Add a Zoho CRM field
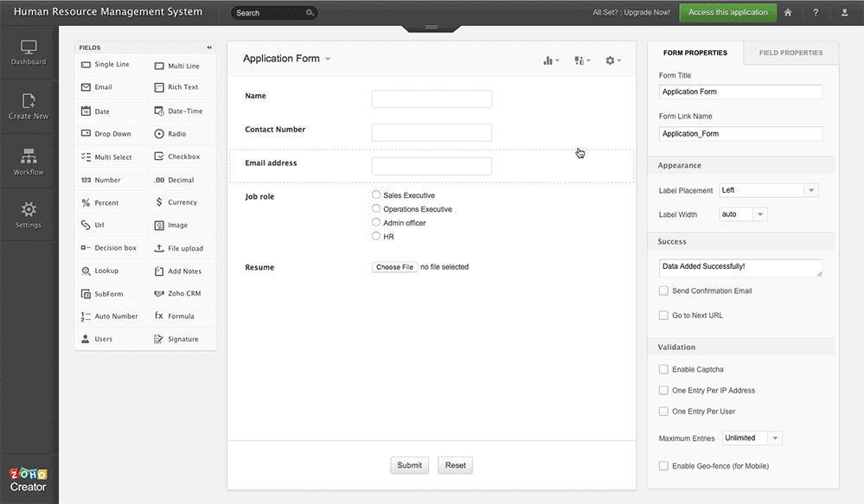 click(182, 293)
